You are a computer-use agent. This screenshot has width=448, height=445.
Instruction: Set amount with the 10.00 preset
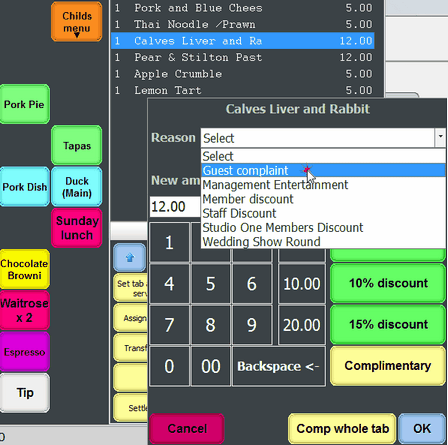coord(302,284)
